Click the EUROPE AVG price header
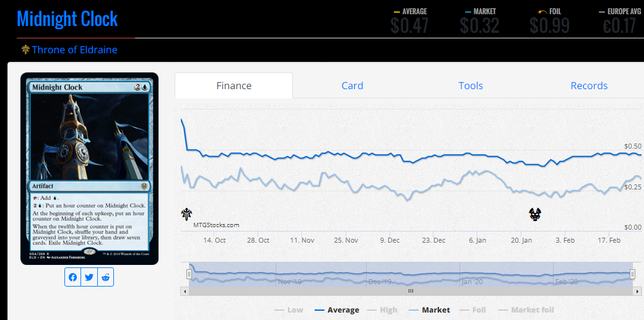The width and height of the screenshot is (644, 320). (x=619, y=20)
